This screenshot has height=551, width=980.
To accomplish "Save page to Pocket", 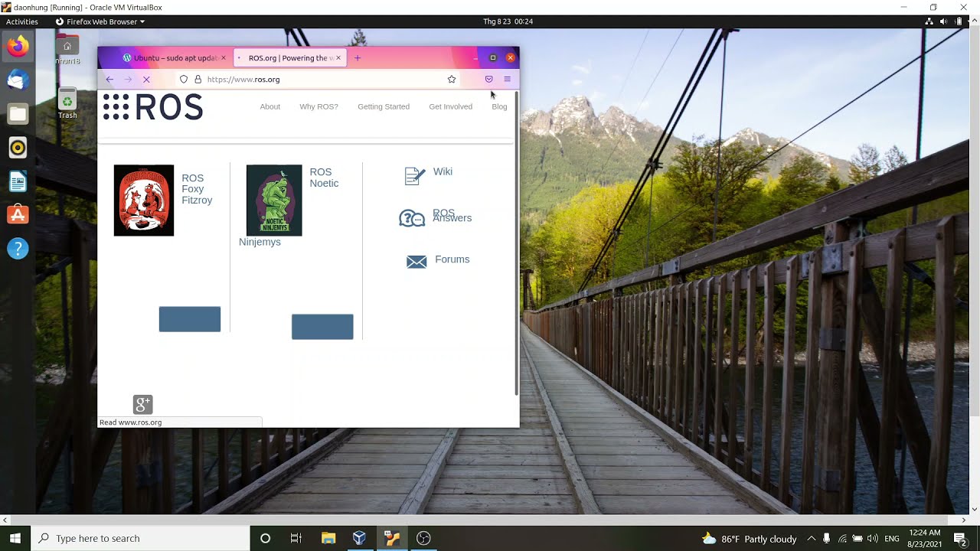I will 488,79.
